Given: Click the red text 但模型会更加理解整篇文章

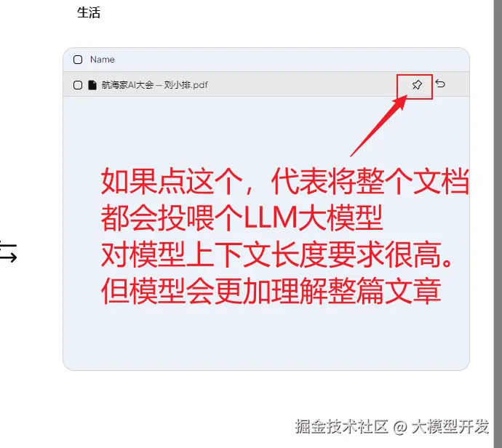Looking at the screenshot, I should click(271, 291).
